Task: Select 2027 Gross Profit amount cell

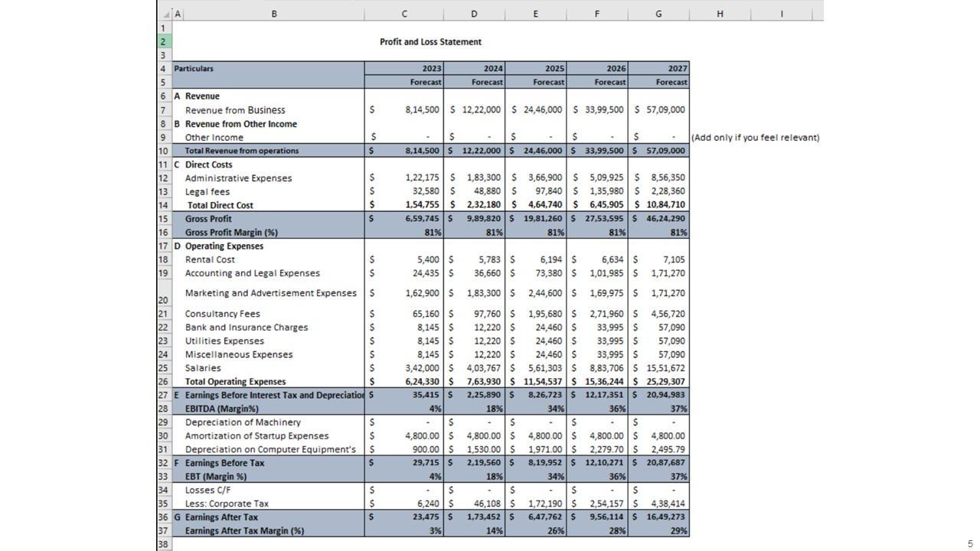Action: [x=668, y=219]
